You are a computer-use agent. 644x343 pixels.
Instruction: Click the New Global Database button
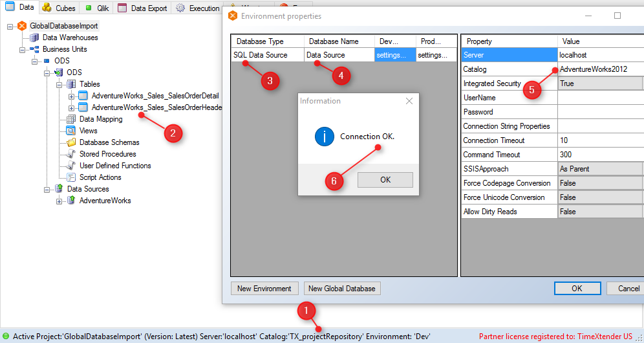pyautogui.click(x=341, y=288)
